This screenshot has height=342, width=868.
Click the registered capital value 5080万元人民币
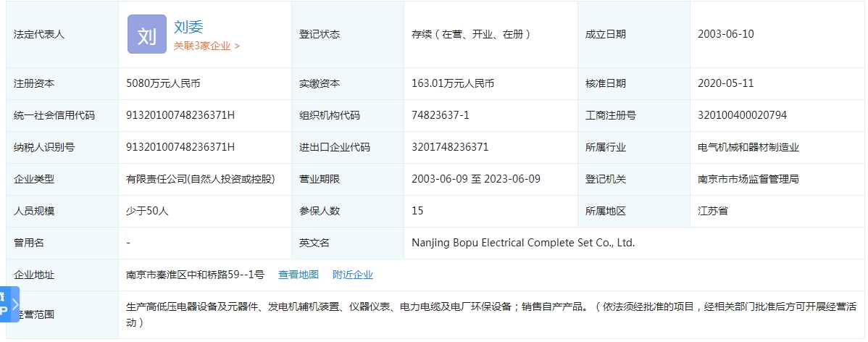[163, 83]
